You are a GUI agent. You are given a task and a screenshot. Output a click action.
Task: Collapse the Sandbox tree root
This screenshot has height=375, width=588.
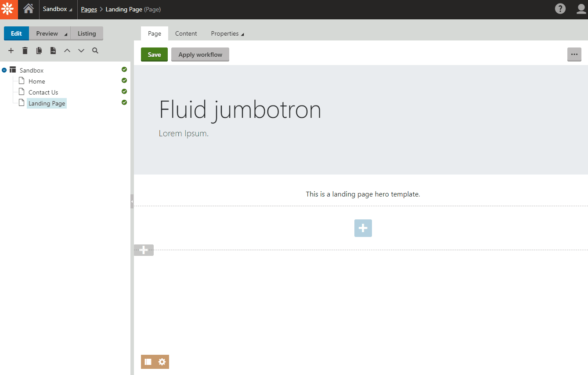4,70
